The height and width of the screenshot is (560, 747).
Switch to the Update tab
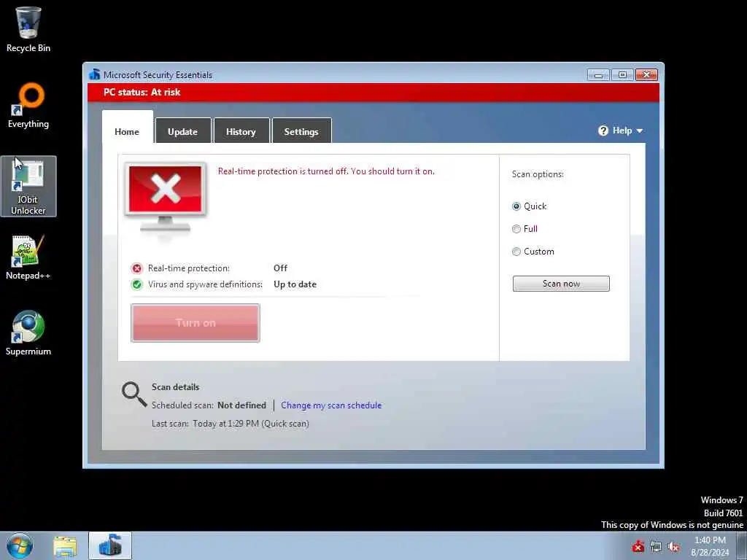tap(183, 131)
